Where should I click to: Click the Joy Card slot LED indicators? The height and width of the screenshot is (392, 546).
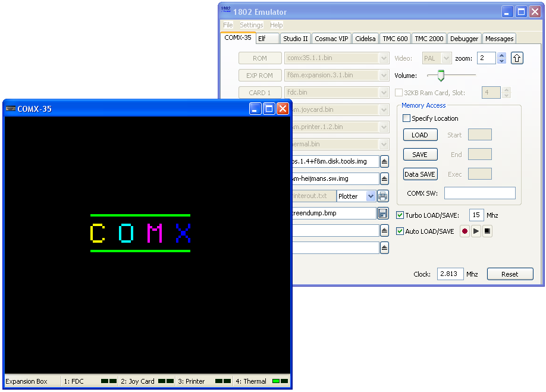click(166, 381)
